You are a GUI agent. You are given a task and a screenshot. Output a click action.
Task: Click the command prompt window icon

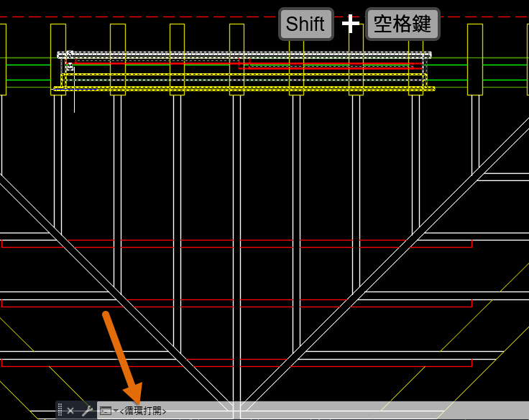point(106,411)
